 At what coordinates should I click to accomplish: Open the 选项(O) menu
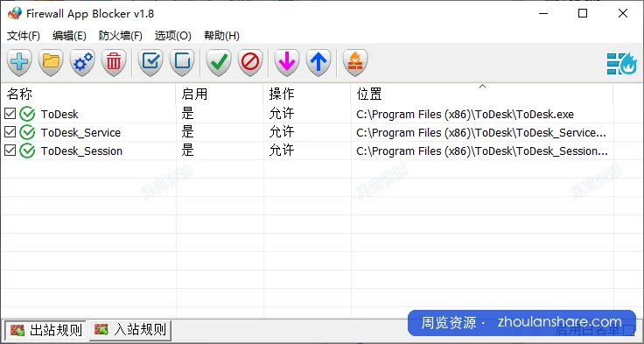(x=173, y=36)
